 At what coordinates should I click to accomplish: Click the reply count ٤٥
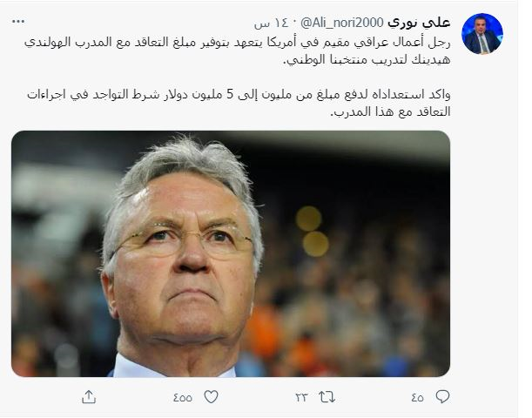[x=417, y=397]
